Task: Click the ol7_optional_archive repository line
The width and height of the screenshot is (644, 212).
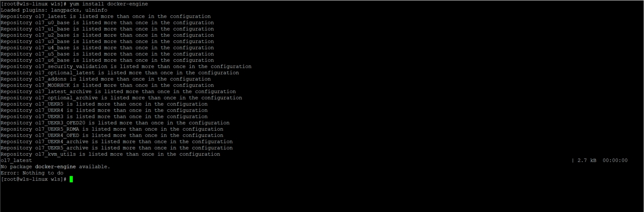Action: [121, 98]
